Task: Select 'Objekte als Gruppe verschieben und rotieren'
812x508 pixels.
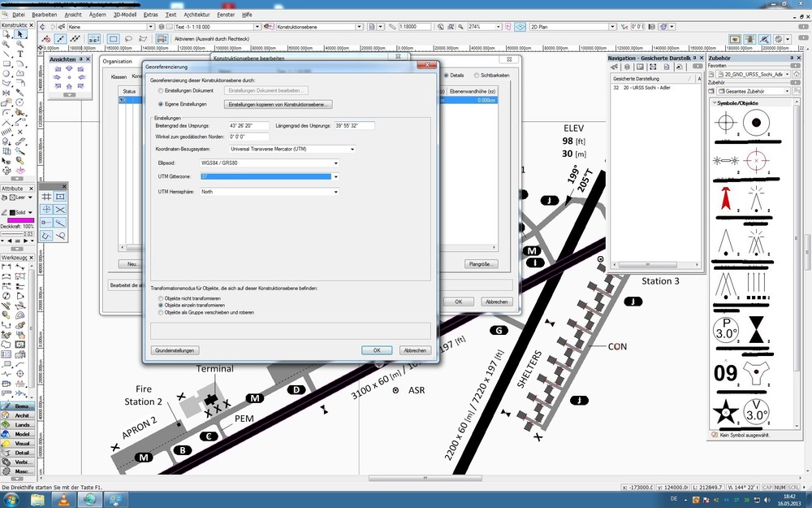Action: [x=160, y=312]
